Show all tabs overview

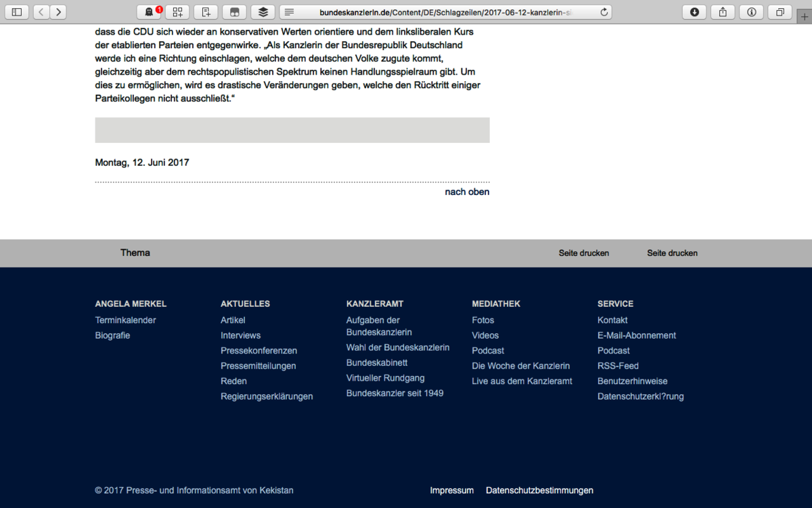(780, 12)
